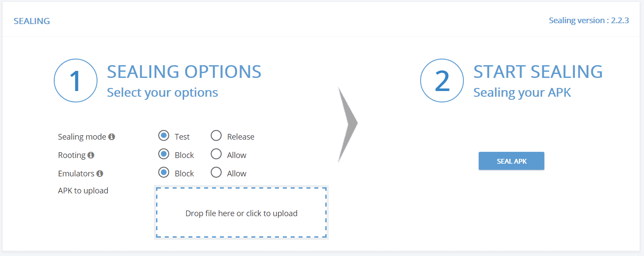Click the step 2 circle icon
Viewport: 644px width, 256px height.
(442, 81)
